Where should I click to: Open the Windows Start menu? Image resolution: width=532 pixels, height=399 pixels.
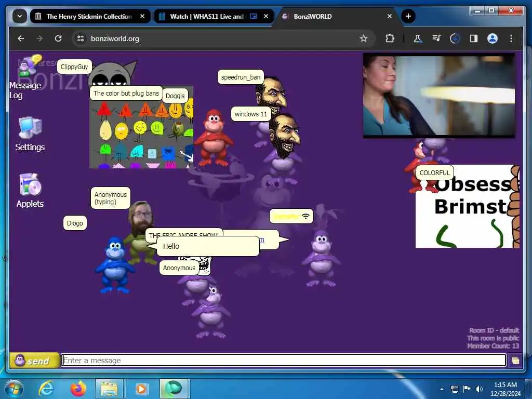coord(14,389)
